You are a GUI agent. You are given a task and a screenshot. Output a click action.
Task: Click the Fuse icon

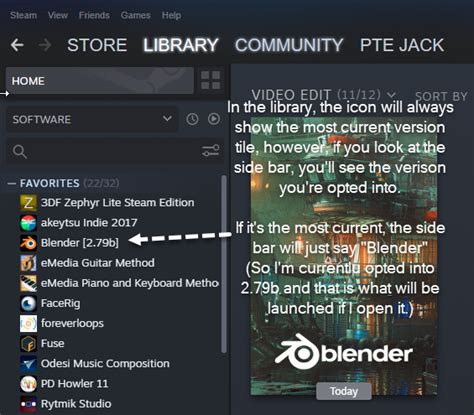[28, 344]
